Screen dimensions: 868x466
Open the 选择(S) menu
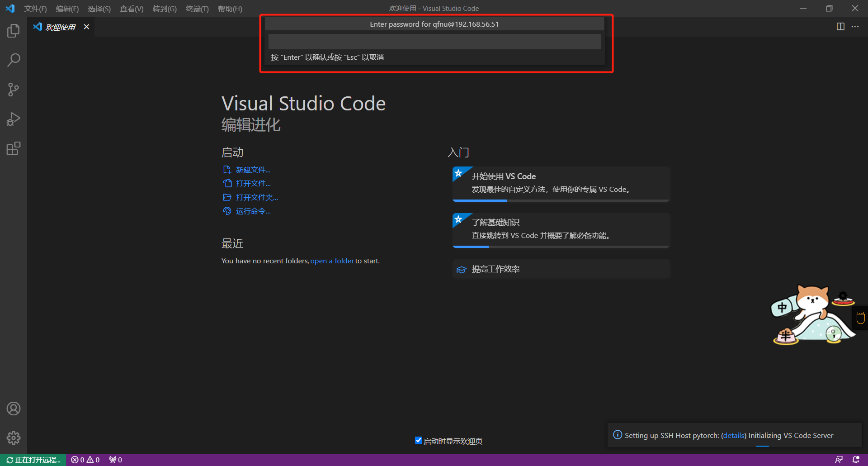tap(99, 9)
